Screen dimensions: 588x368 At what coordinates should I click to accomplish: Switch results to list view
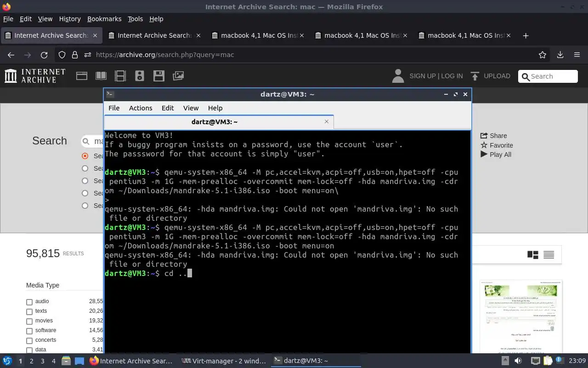point(549,255)
